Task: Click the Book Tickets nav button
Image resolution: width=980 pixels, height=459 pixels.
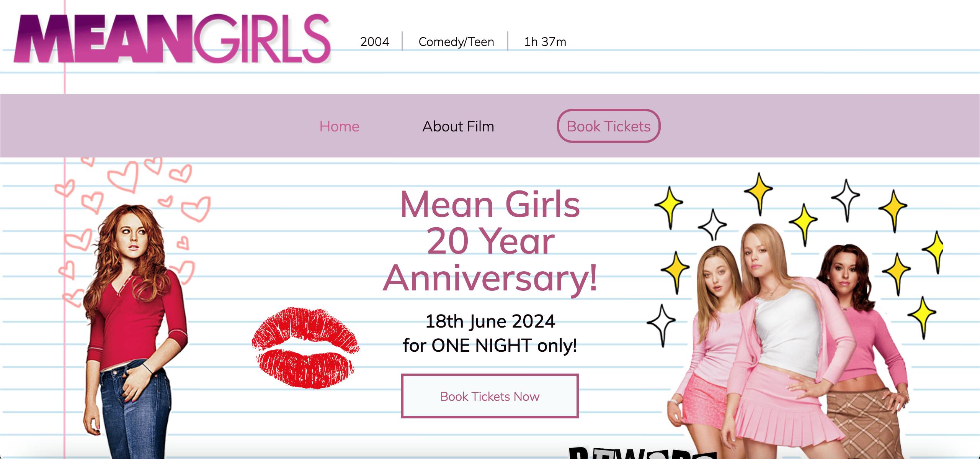Action: (609, 126)
